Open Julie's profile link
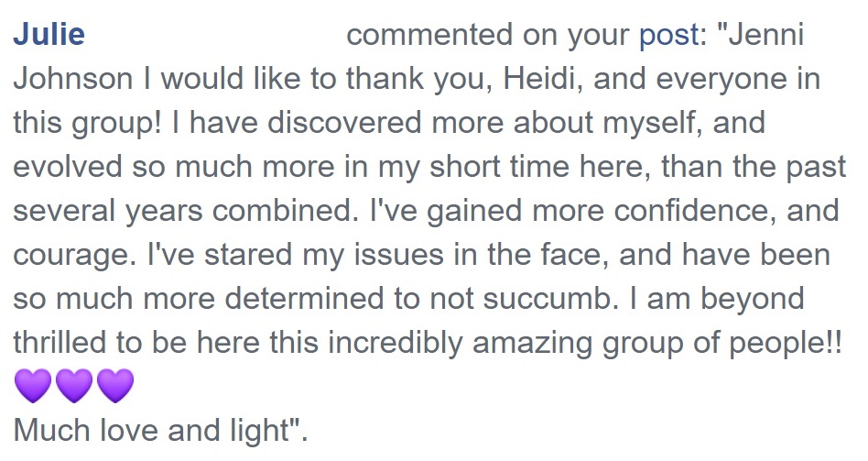Viewport: 868px width, 461px height. coord(49,35)
